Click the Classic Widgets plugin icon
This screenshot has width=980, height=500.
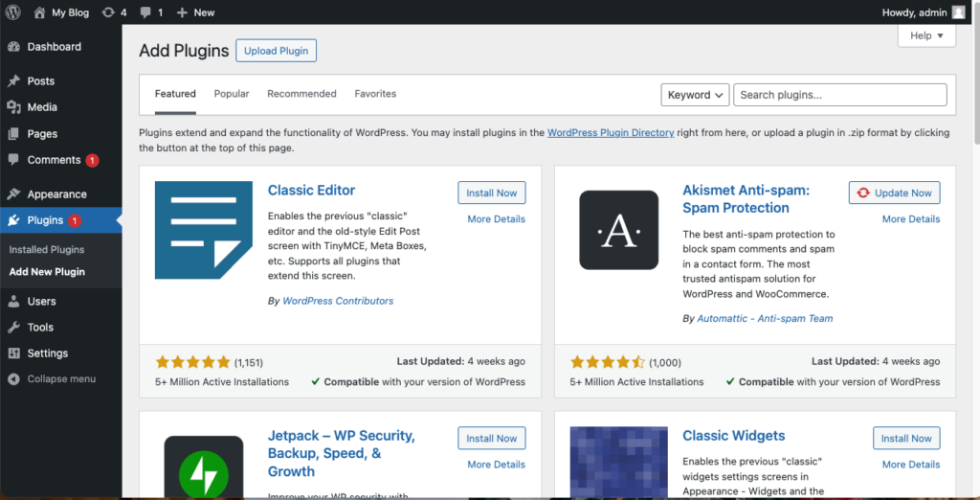[619, 462]
